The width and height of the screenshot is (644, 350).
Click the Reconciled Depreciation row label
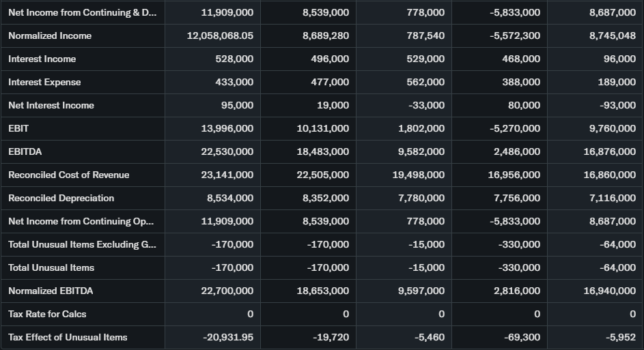[61, 198]
